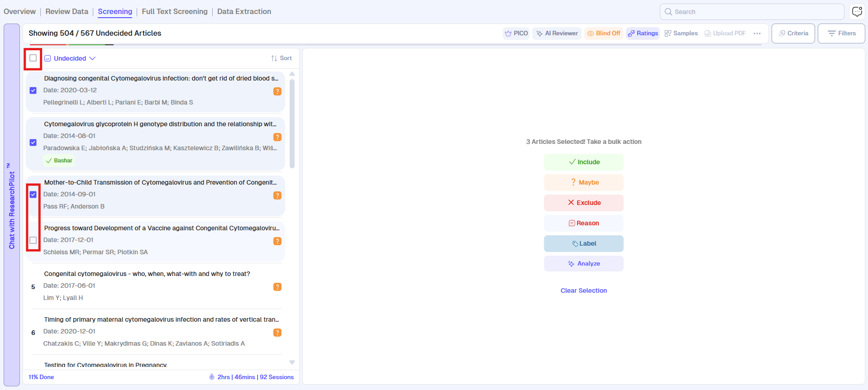Viewport: 868px width, 390px height.
Task: Click the three-dot more options icon
Action: click(x=757, y=33)
